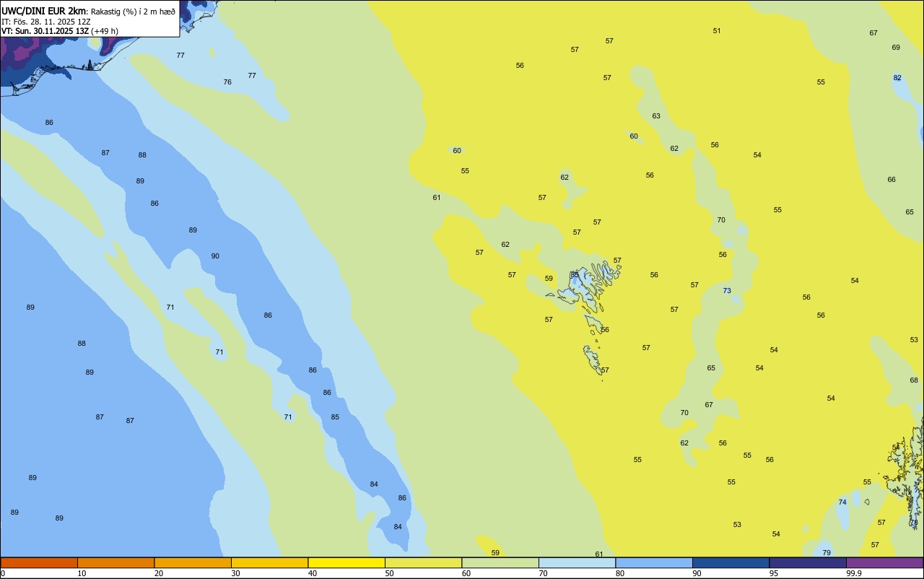
Task: Click the humidity value 82 on the map
Action: click(x=897, y=78)
